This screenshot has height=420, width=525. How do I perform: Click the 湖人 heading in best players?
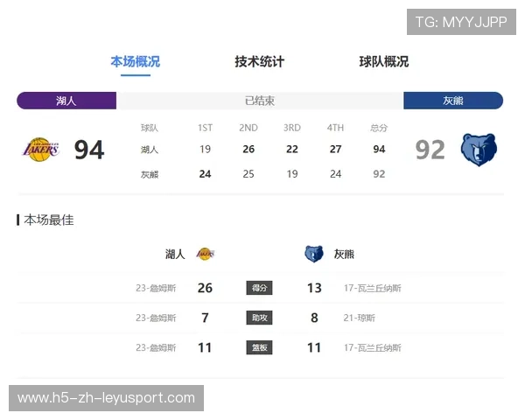click(175, 255)
